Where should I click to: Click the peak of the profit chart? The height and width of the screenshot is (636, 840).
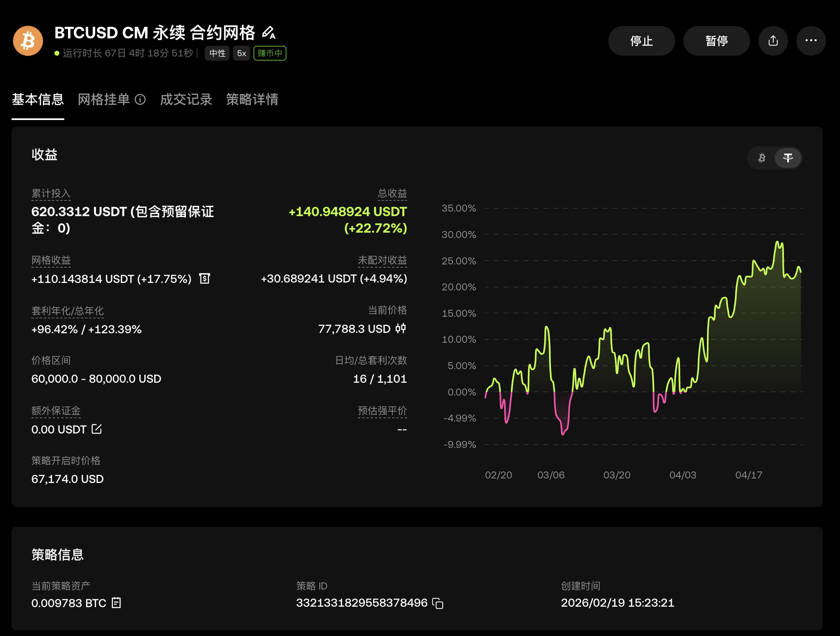tap(778, 243)
